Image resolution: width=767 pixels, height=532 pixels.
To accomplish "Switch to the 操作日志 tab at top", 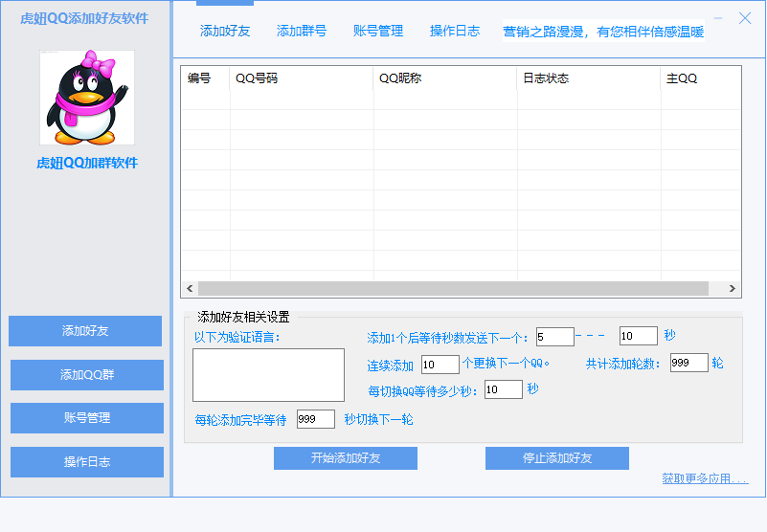I will click(x=455, y=31).
